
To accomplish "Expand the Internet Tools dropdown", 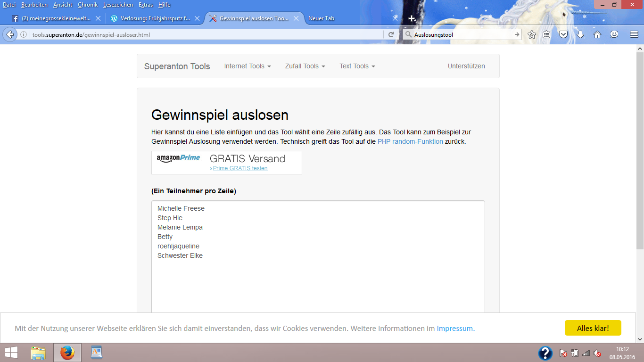I will [248, 66].
